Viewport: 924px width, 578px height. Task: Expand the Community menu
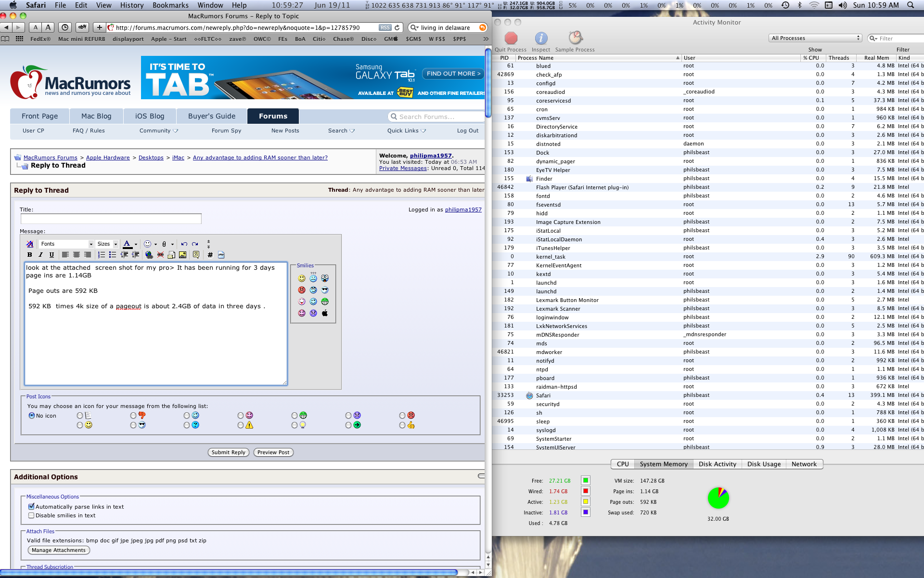[159, 131]
